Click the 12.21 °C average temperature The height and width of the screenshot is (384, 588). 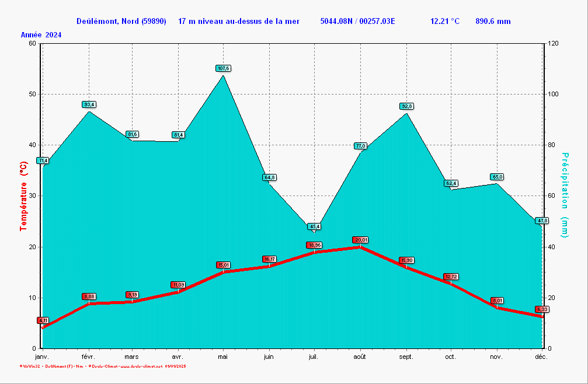pos(444,22)
